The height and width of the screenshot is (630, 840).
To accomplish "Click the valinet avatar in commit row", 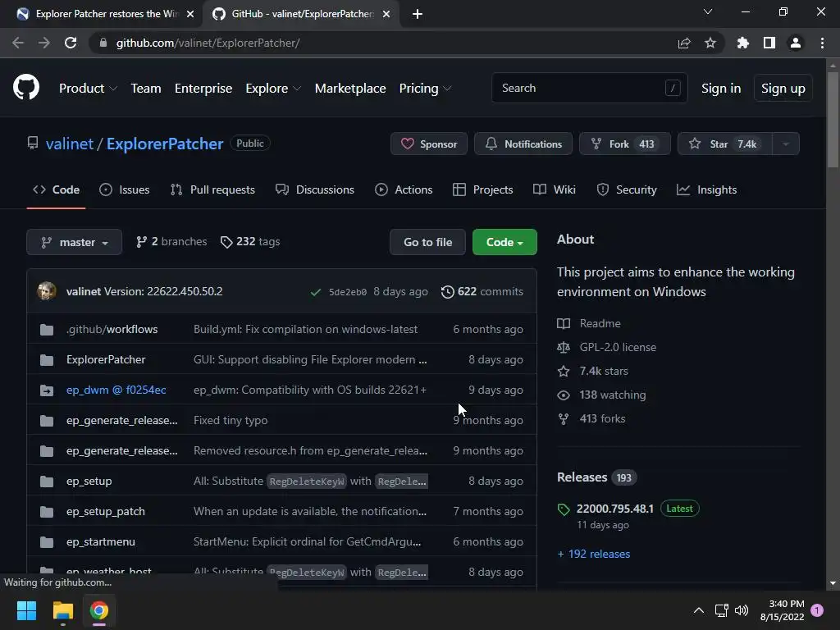I will coord(47,291).
